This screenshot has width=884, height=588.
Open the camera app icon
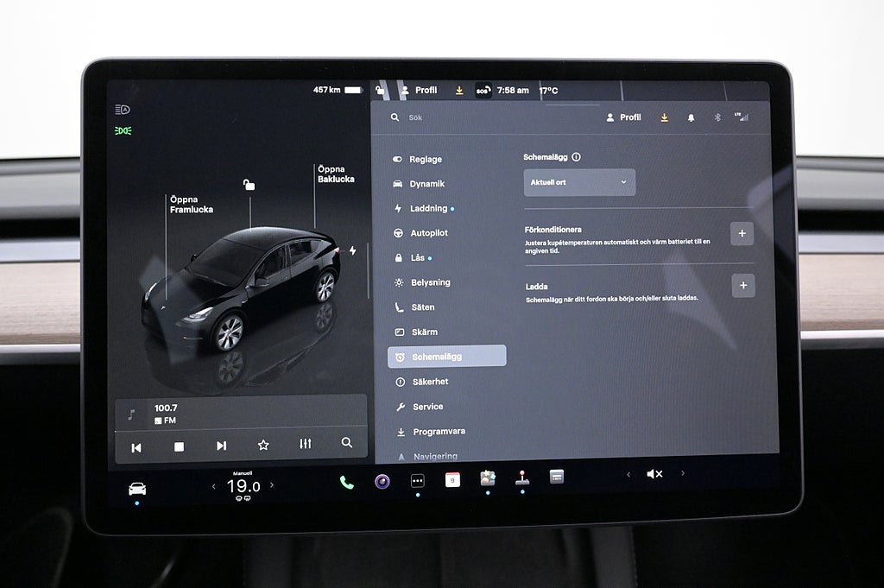tap(382, 481)
